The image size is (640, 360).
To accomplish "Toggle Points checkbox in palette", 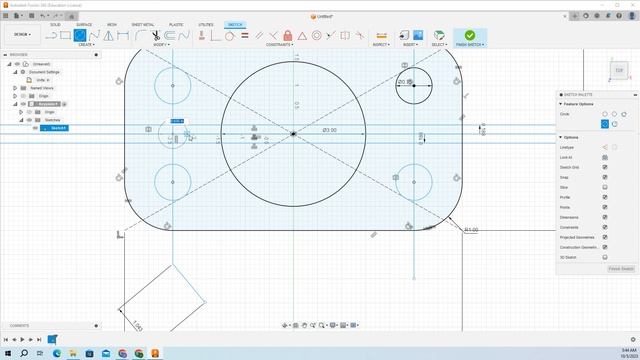I will 605,207.
